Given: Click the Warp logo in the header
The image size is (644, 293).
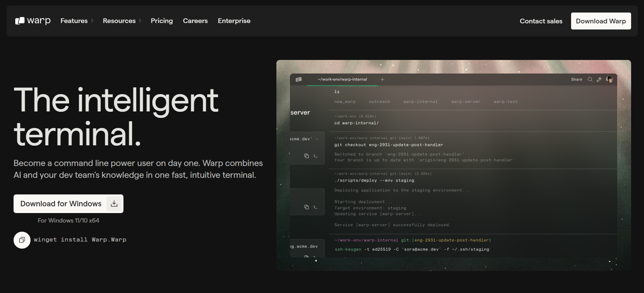Looking at the screenshot, I should (x=33, y=21).
